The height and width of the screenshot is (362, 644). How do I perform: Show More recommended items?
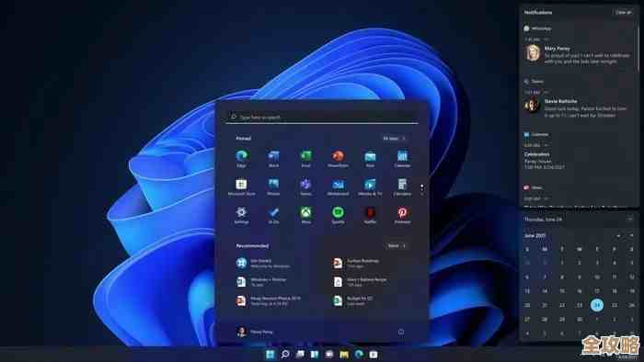point(397,245)
